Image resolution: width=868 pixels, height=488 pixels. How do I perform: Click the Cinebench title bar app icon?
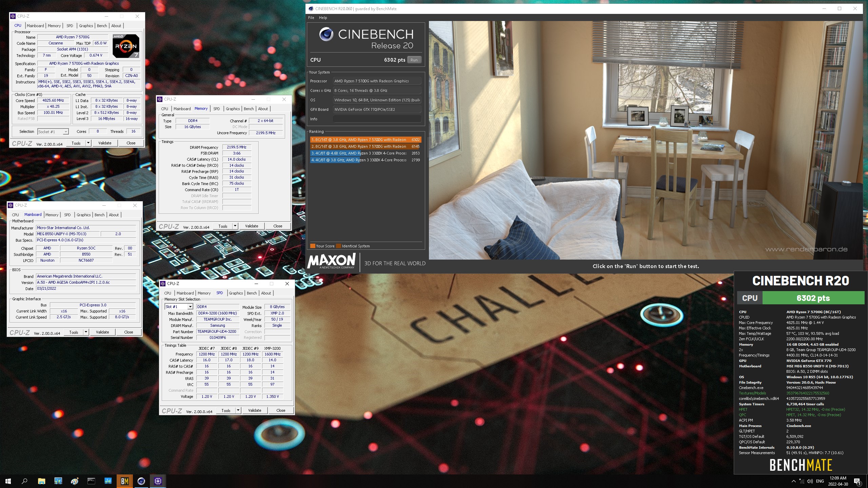coord(311,9)
